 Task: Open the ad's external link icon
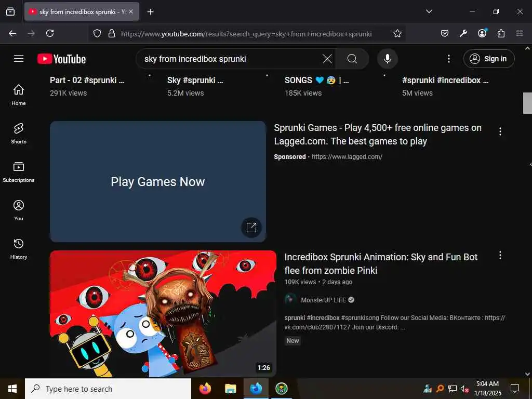pyautogui.click(x=251, y=228)
